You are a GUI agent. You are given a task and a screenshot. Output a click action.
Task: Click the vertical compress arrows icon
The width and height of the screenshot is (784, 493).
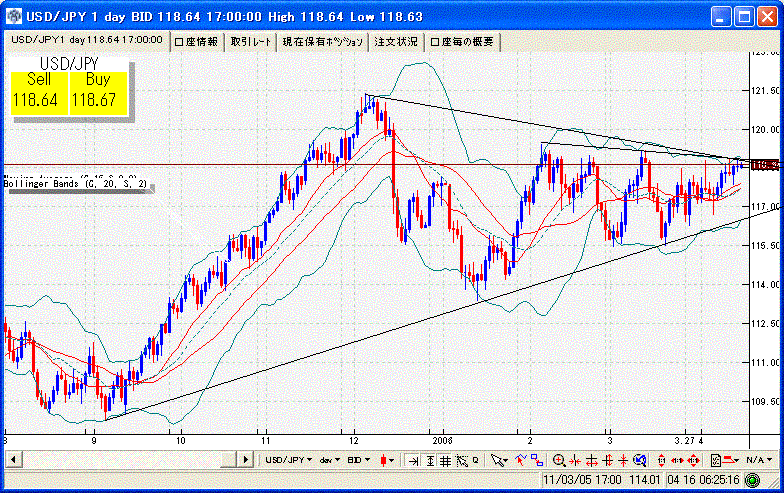point(624,460)
